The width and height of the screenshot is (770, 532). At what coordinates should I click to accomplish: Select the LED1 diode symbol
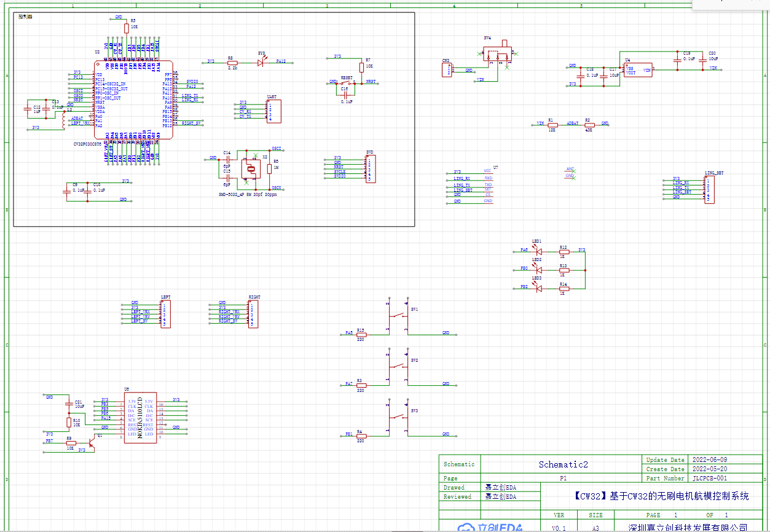coord(538,251)
